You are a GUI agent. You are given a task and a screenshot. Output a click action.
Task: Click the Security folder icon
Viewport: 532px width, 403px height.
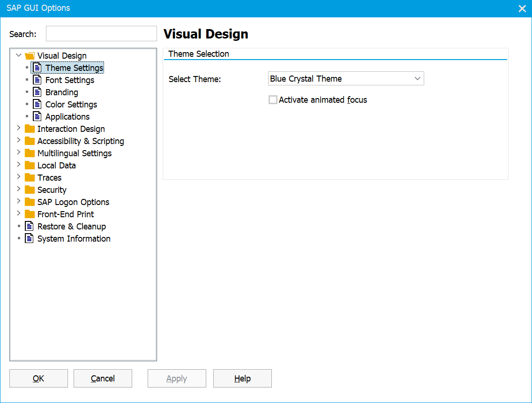[x=30, y=190]
